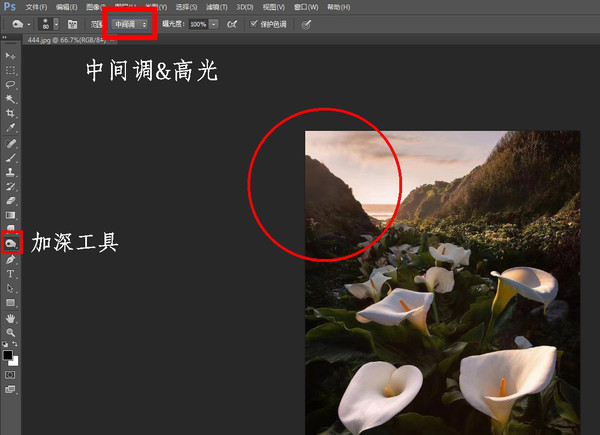Select the Lasso tool
This screenshot has width=600, height=435.
click(x=11, y=85)
